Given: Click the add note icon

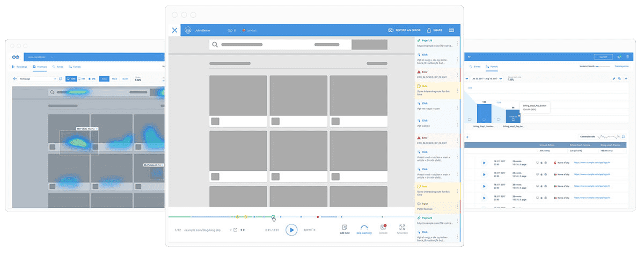Looking at the screenshot, I should [345, 229].
